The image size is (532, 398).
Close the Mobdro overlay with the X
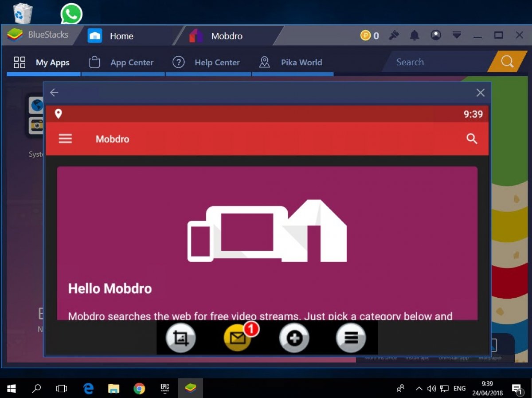point(480,92)
